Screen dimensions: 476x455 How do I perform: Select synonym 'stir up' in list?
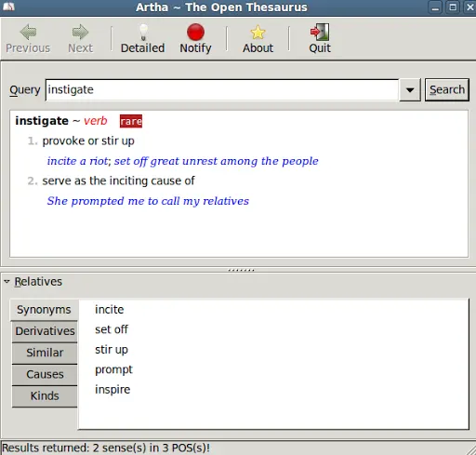tap(112, 350)
